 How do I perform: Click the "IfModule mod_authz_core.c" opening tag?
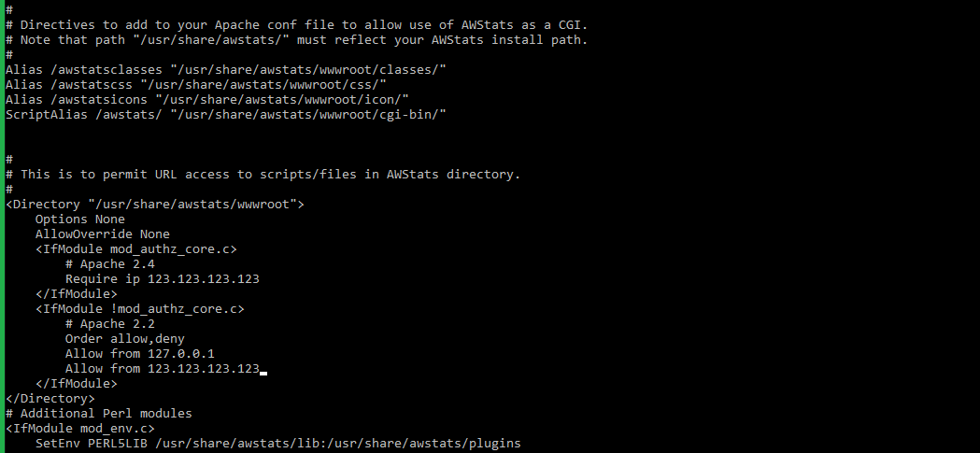(136, 248)
